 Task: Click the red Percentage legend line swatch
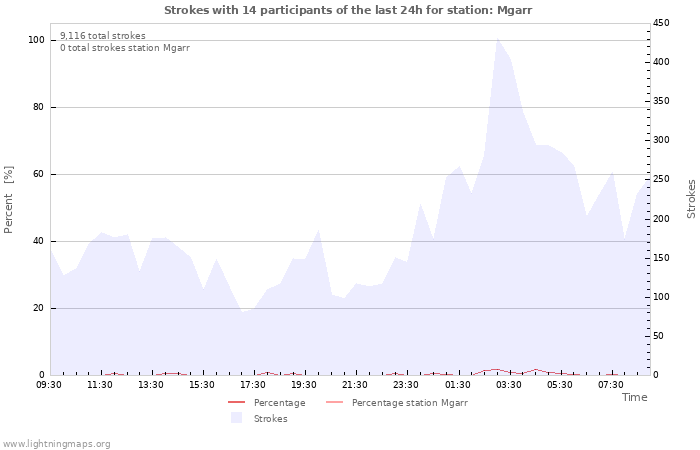tap(236, 403)
